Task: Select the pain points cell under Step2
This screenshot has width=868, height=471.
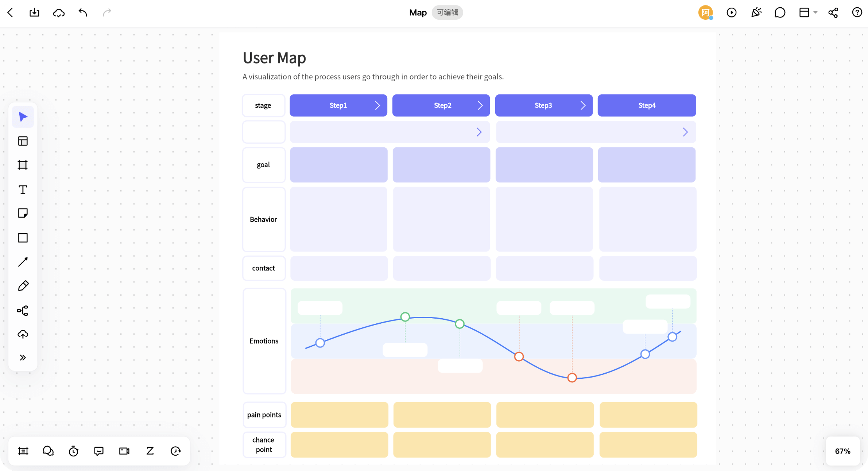Action: [442, 414]
